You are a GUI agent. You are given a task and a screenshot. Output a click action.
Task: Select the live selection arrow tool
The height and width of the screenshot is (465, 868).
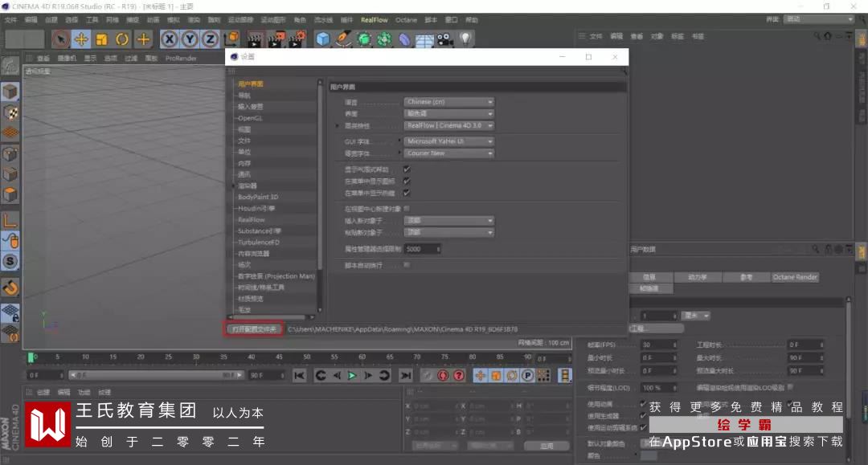[x=61, y=39]
